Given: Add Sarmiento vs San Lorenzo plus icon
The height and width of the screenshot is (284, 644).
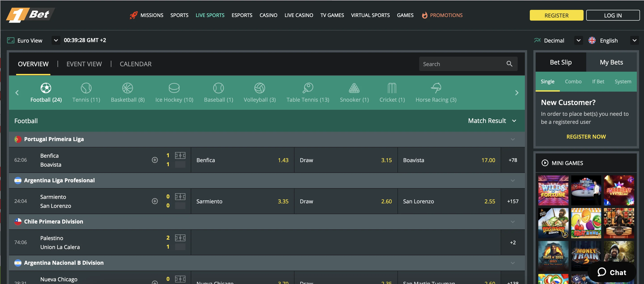Looking at the screenshot, I should [155, 201].
